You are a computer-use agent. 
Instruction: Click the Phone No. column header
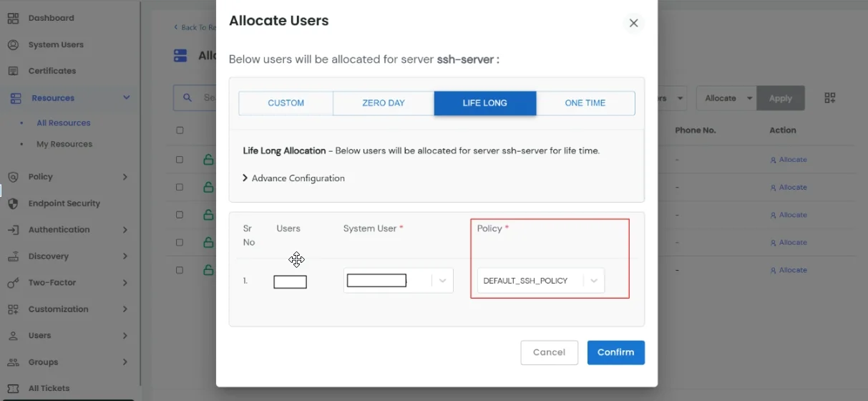[696, 130]
